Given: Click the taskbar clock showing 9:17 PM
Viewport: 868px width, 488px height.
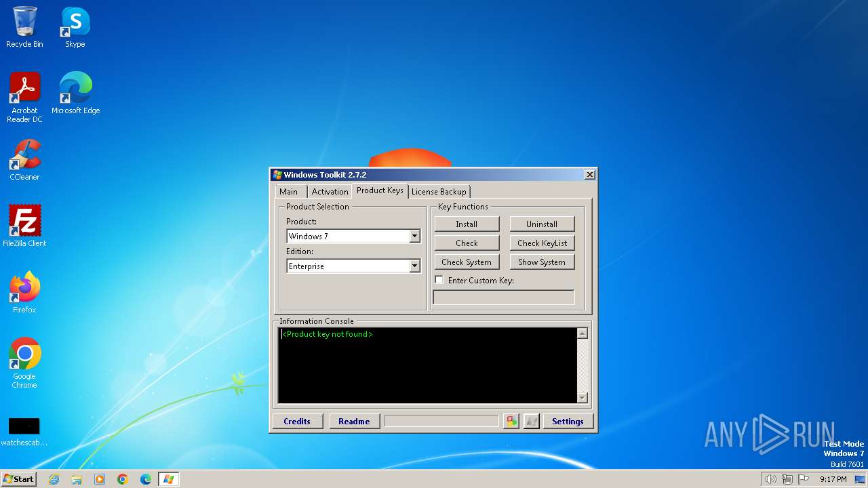Looking at the screenshot, I should (x=833, y=479).
